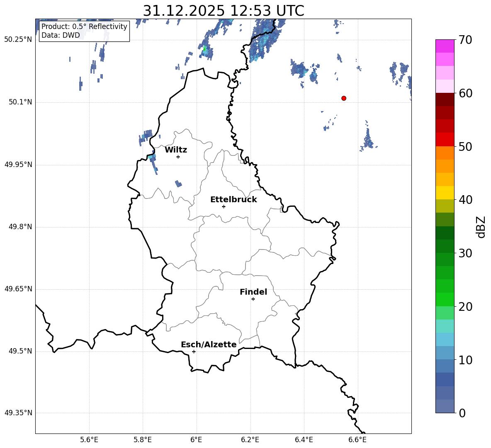Click the 50 tick label on colorbar
The image size is (491, 448).
pos(465,146)
